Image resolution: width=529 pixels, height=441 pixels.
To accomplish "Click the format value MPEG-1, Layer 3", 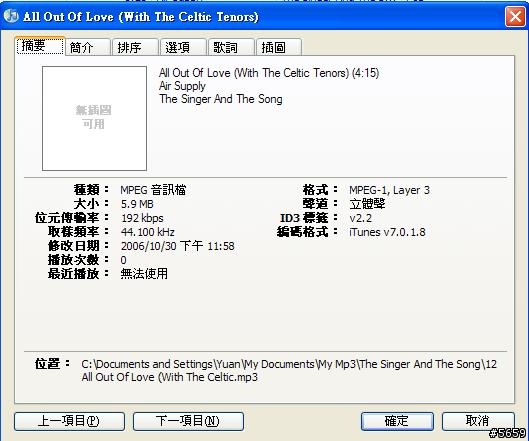I will [390, 190].
